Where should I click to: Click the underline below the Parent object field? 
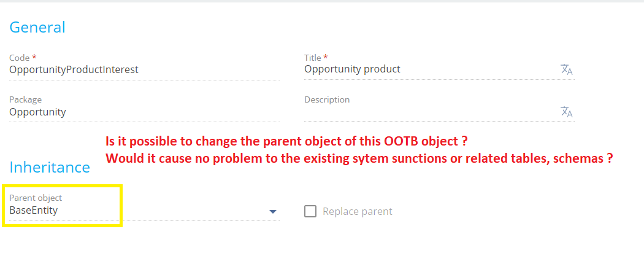coord(144,220)
